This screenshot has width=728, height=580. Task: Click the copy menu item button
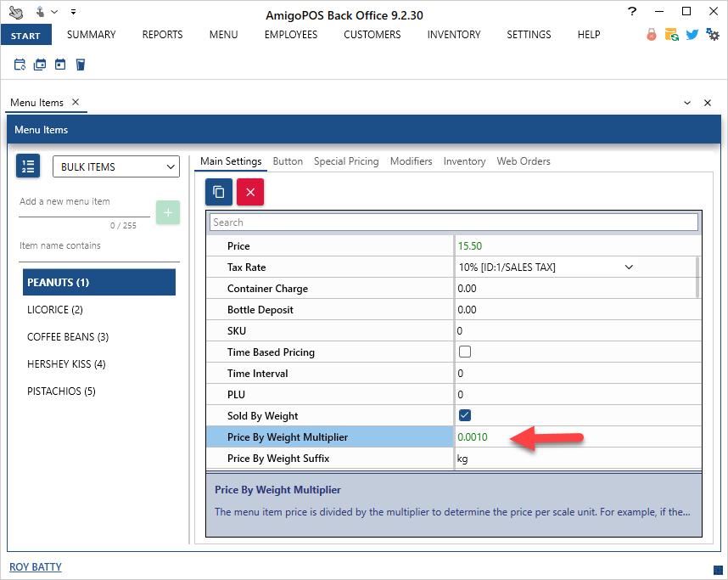(x=219, y=192)
